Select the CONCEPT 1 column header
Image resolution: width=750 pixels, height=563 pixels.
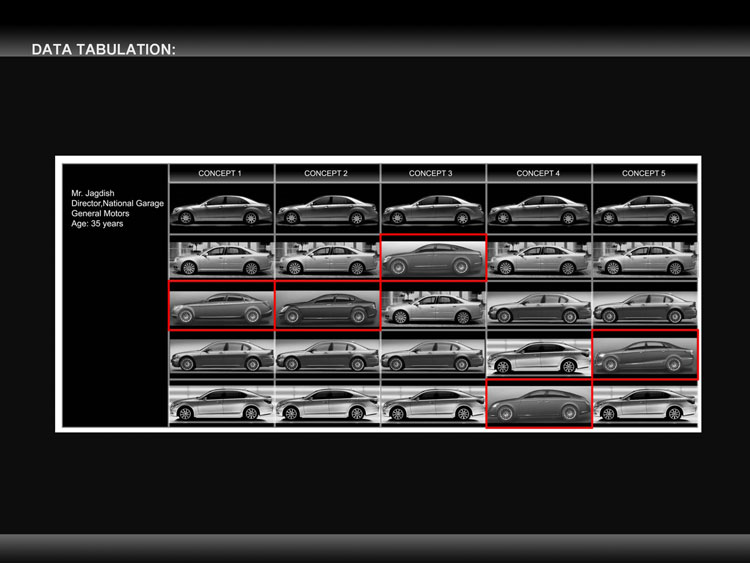point(221,173)
